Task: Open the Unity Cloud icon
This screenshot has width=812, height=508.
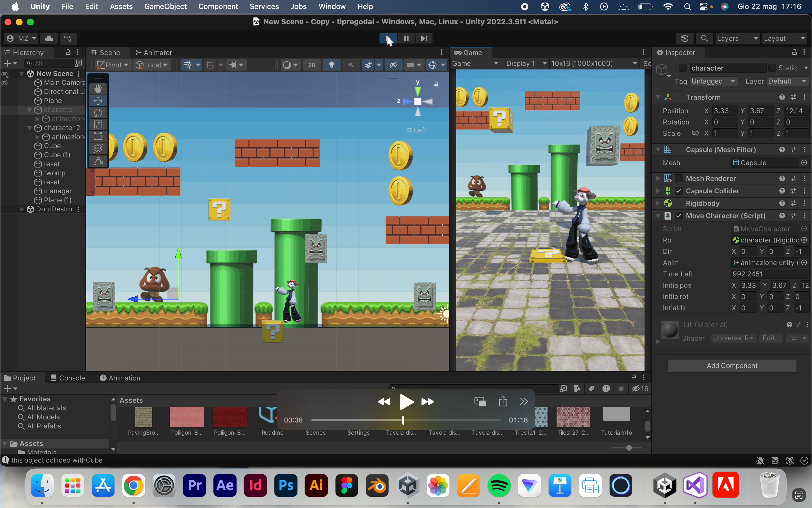Action: tap(49, 38)
